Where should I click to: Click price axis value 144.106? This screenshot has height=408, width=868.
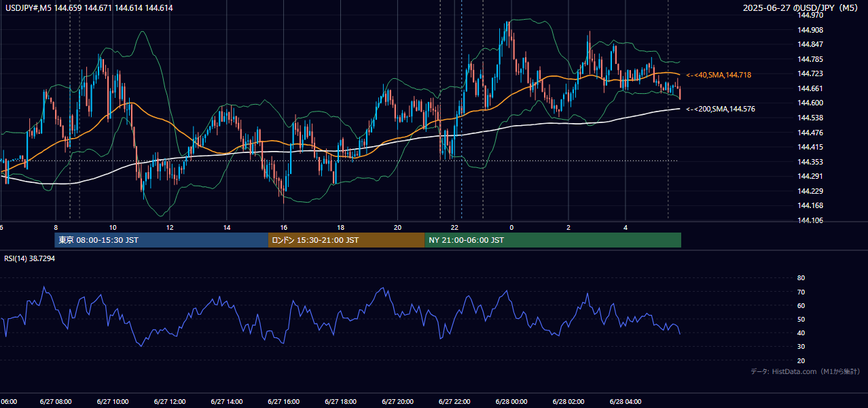(x=810, y=220)
